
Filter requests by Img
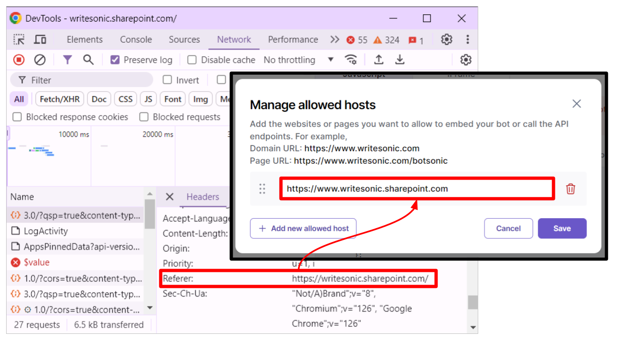pos(200,99)
